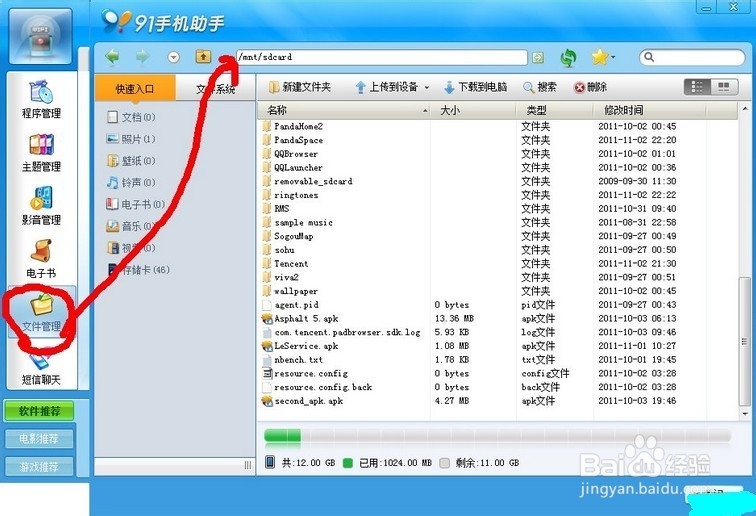Open the favorites star menu

[603, 57]
